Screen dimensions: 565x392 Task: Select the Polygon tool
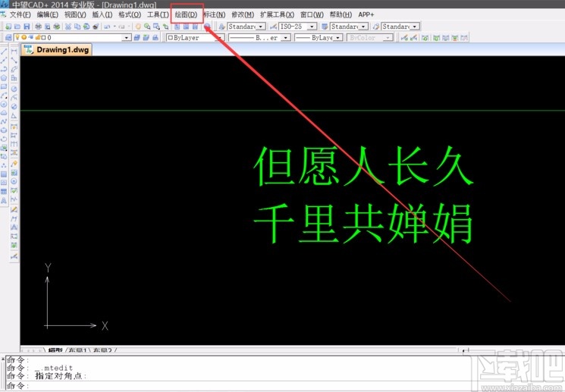4,77
